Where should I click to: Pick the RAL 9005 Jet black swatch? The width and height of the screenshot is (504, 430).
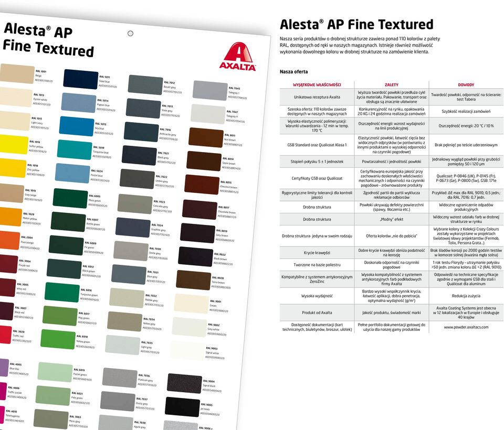coord(183,407)
